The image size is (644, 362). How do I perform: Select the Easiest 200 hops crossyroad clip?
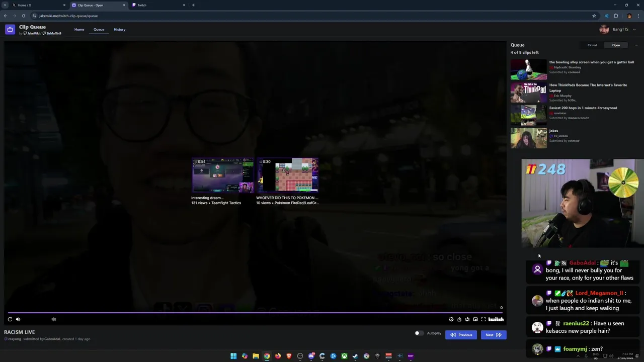point(574,115)
